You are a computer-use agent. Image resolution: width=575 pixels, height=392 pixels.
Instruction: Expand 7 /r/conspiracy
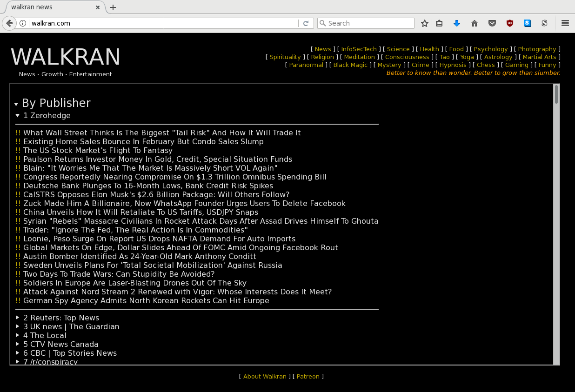pyautogui.click(x=47, y=361)
